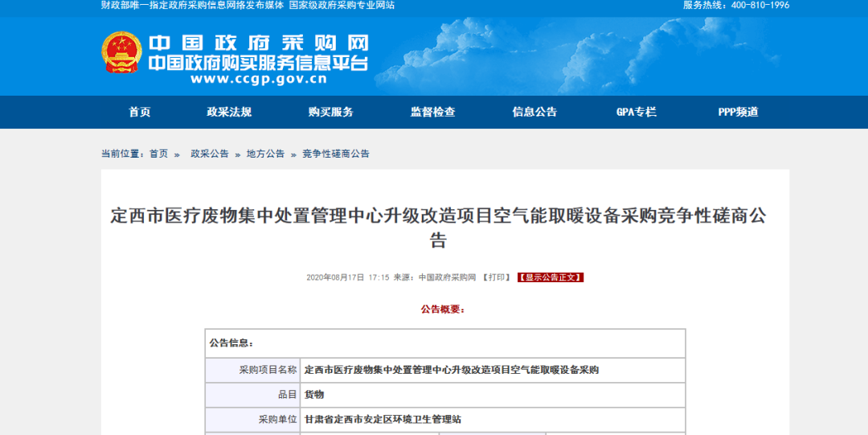Viewport: 868px width, 435px height.
Task: Click the 品目 label cell
Action: 253,395
